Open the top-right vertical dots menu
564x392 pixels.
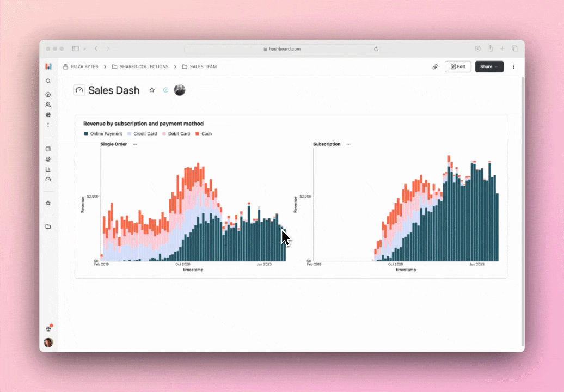click(514, 66)
